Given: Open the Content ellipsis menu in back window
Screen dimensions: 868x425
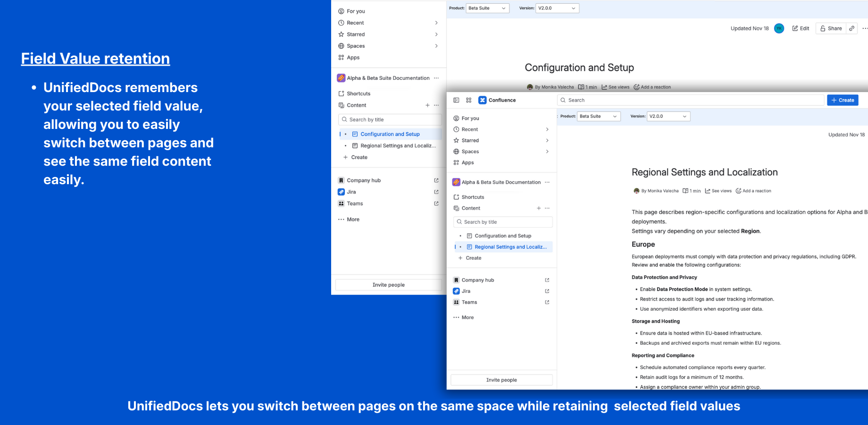Looking at the screenshot, I should coord(436,105).
